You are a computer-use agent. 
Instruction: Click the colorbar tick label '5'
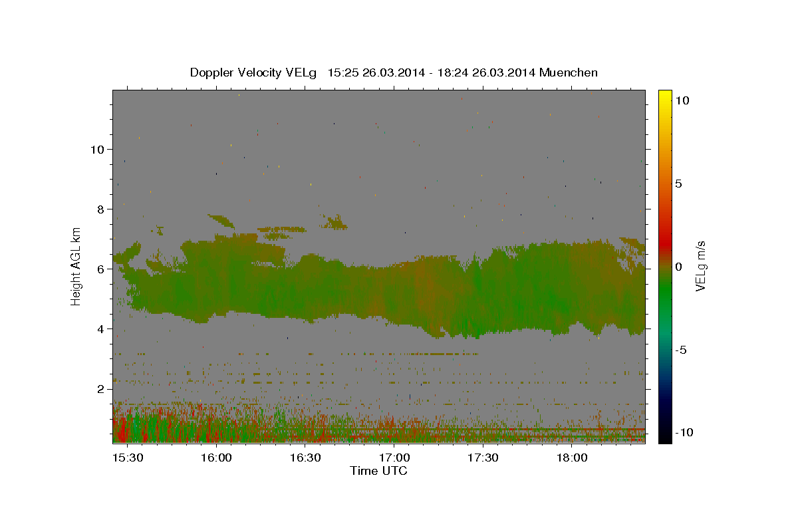pyautogui.click(x=678, y=184)
